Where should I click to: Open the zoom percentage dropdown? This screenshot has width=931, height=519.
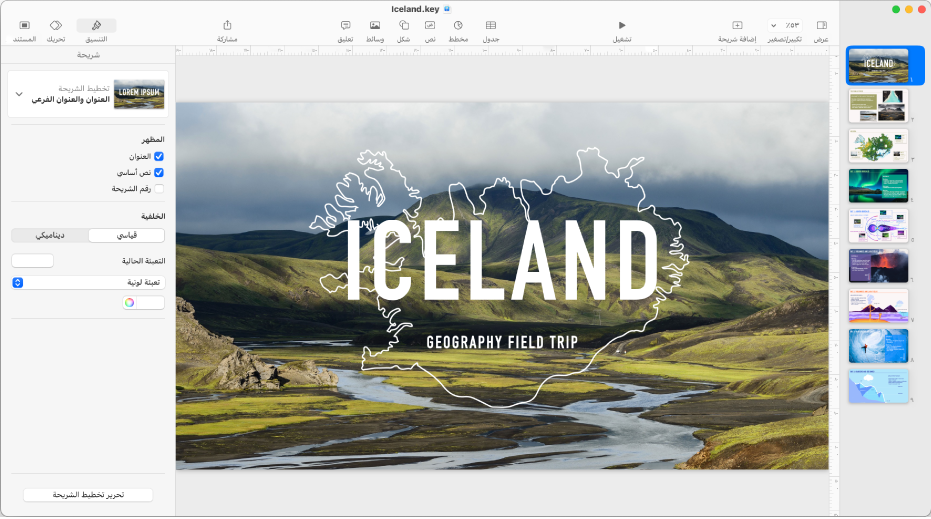[773, 26]
